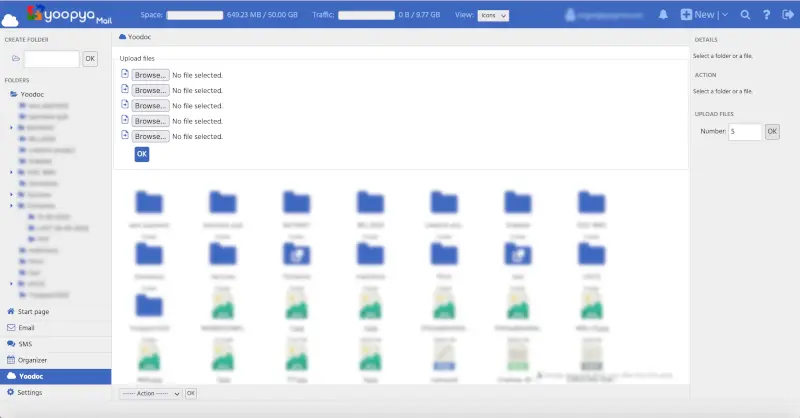Open the SMS section

click(x=25, y=344)
